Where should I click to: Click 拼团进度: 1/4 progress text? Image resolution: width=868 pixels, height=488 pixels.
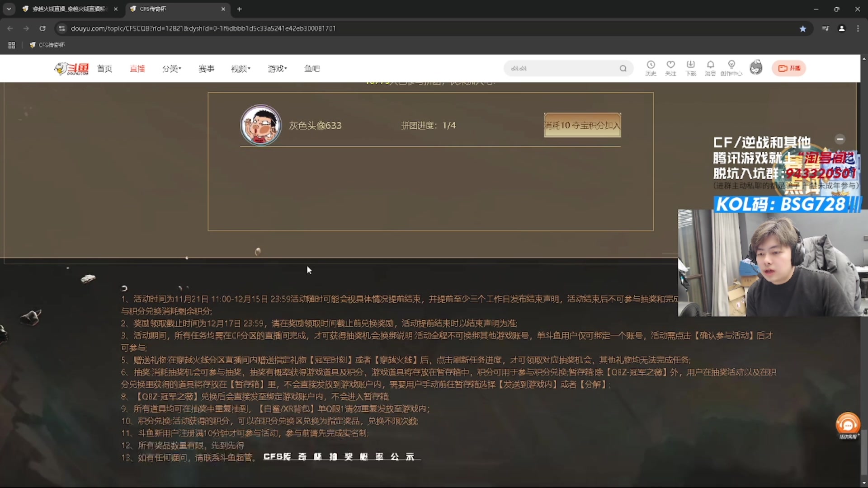point(428,126)
